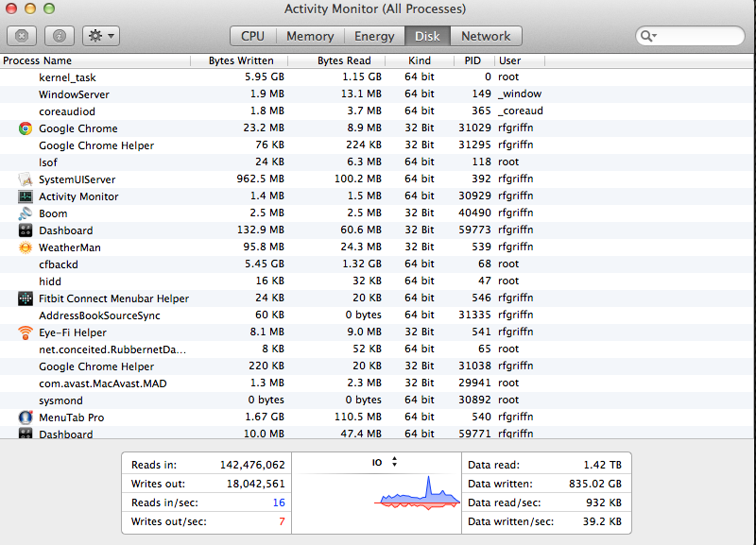Minimize window with the yellow button

click(x=30, y=9)
